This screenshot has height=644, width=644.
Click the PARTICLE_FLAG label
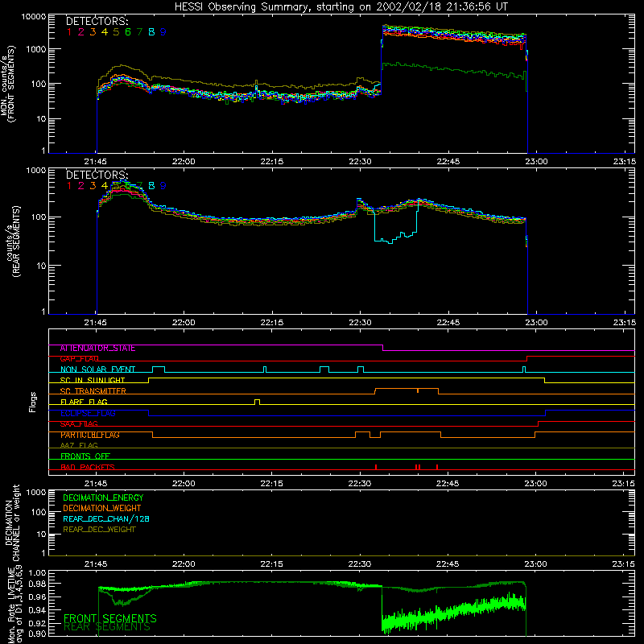click(x=90, y=435)
